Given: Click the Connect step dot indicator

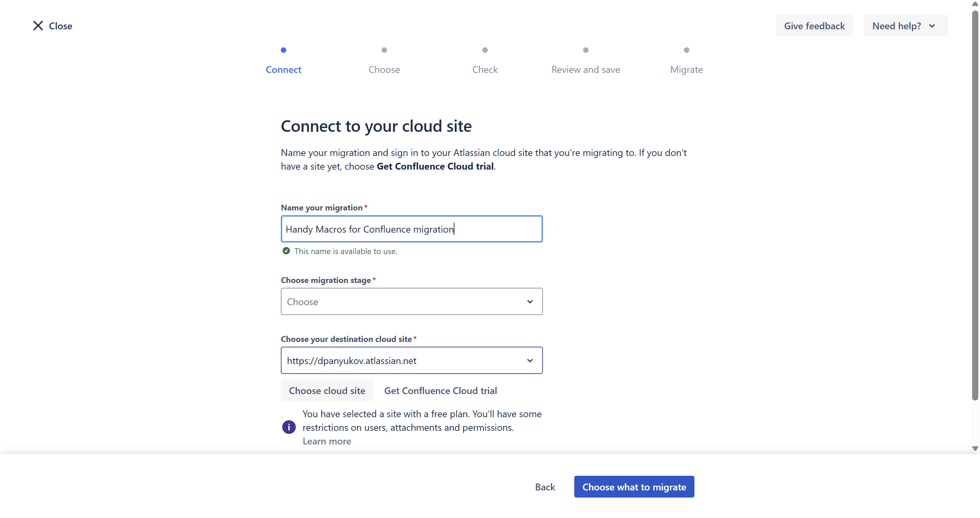Looking at the screenshot, I should pos(284,50).
